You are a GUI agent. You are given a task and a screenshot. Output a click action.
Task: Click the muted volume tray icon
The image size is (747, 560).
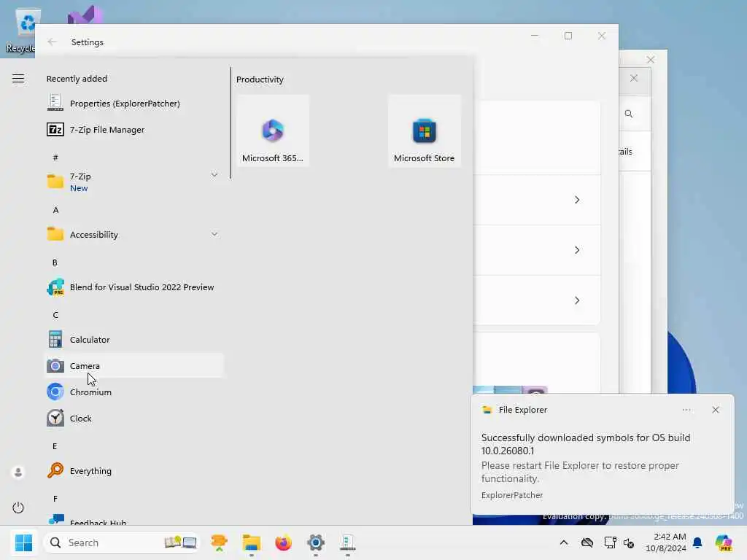click(629, 542)
